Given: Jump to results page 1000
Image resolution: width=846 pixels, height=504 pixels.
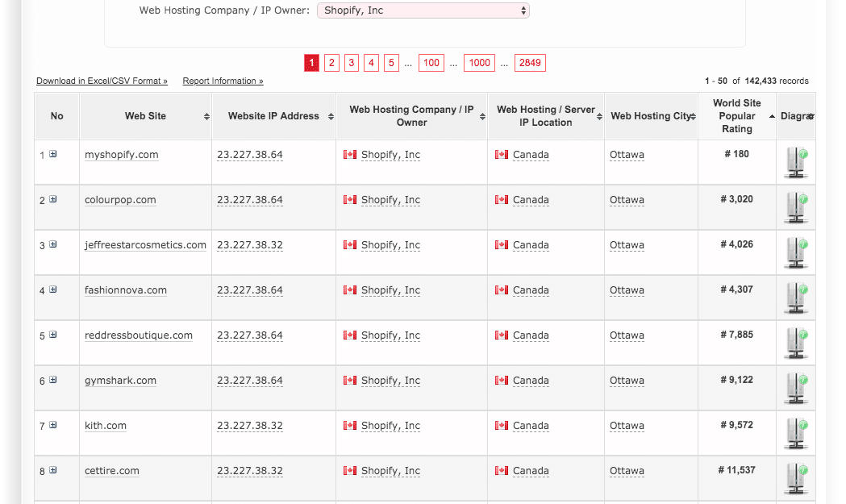Looking at the screenshot, I should [x=479, y=63].
